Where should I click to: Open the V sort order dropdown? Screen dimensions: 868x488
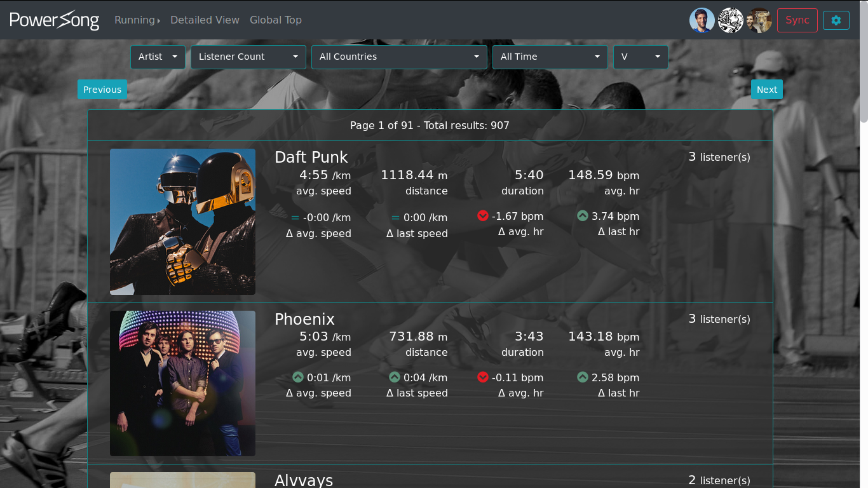(x=641, y=57)
